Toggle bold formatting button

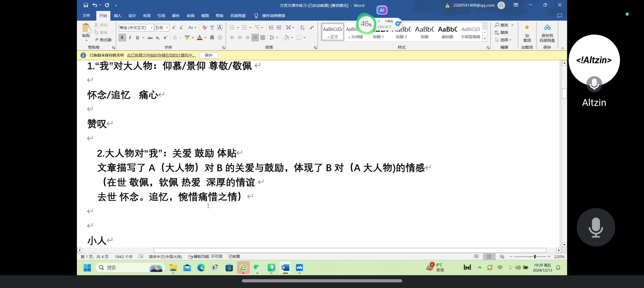(122, 38)
